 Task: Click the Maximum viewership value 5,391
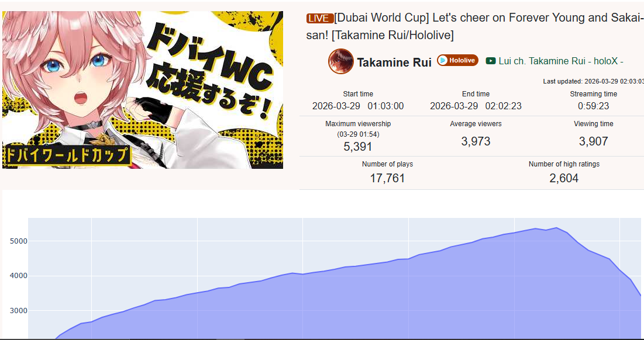[x=358, y=147]
